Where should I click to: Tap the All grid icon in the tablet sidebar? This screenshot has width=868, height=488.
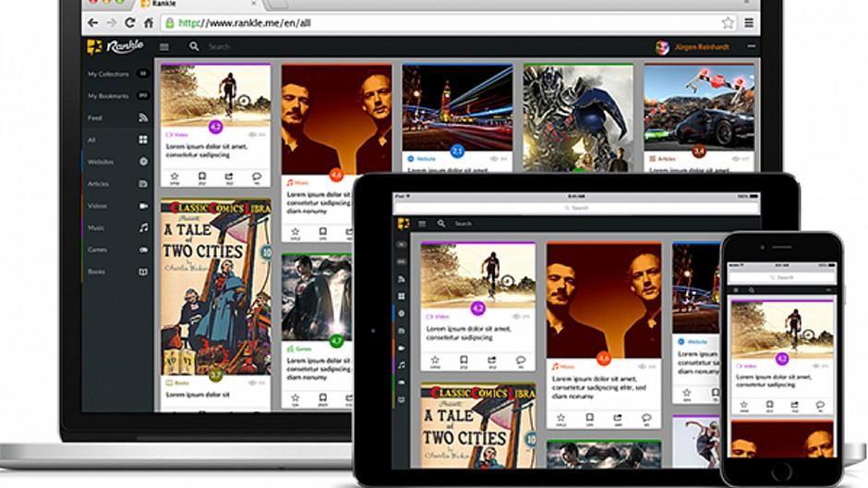tap(402, 297)
